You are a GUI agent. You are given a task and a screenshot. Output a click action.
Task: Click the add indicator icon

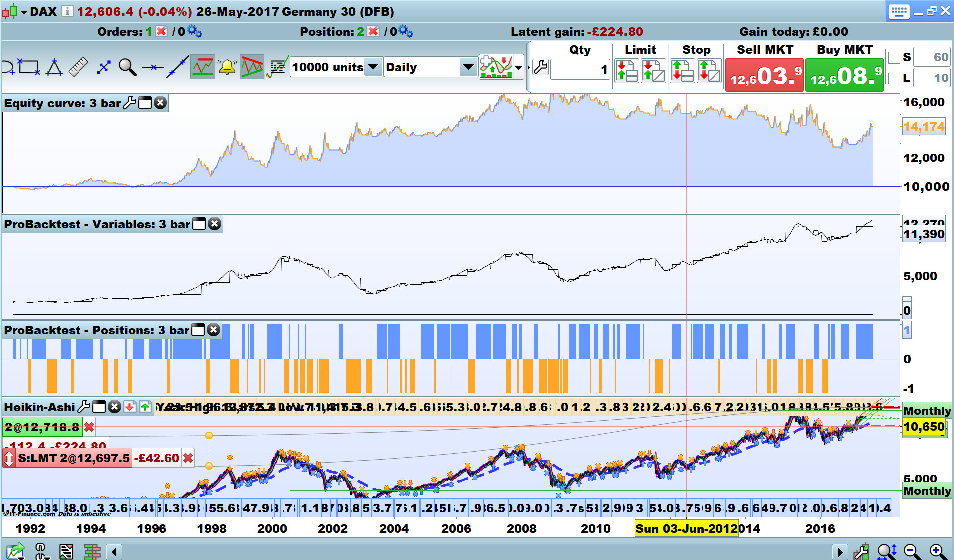pos(496,67)
